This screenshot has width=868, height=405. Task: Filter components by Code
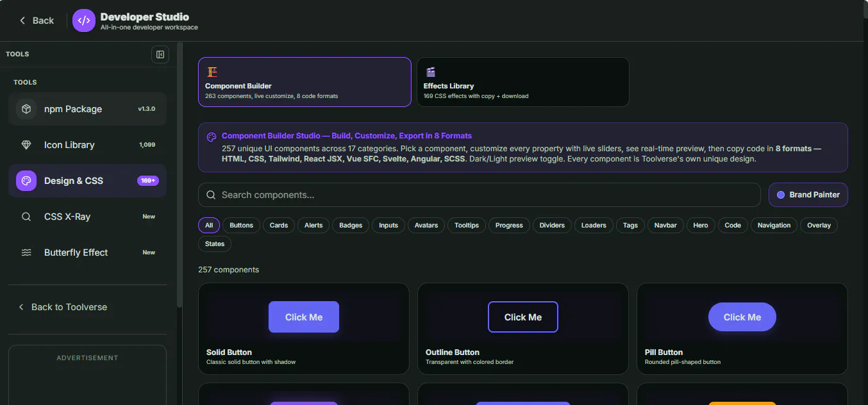[733, 226]
